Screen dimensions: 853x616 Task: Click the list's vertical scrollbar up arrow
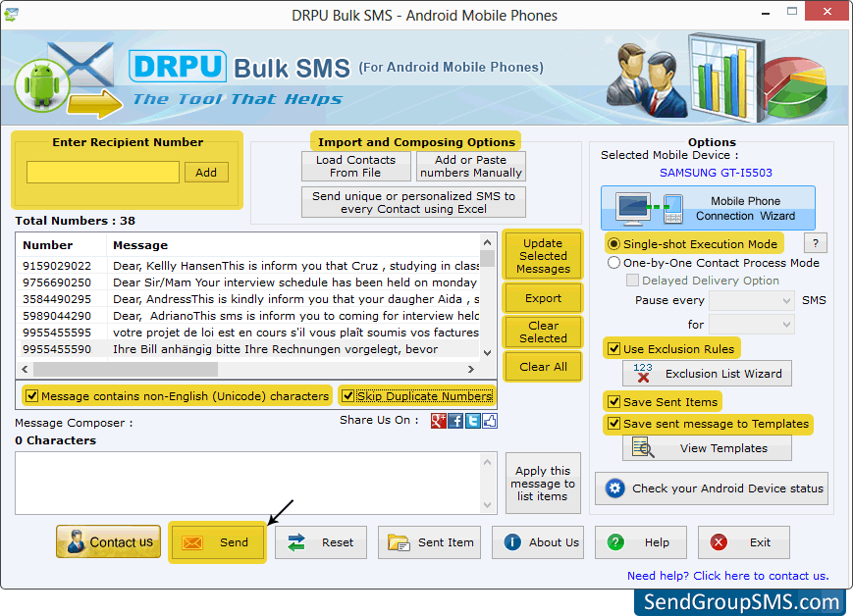[x=488, y=242]
